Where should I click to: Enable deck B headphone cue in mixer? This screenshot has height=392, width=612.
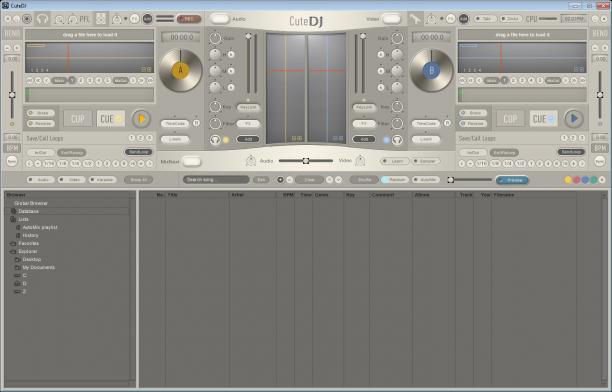(397, 140)
